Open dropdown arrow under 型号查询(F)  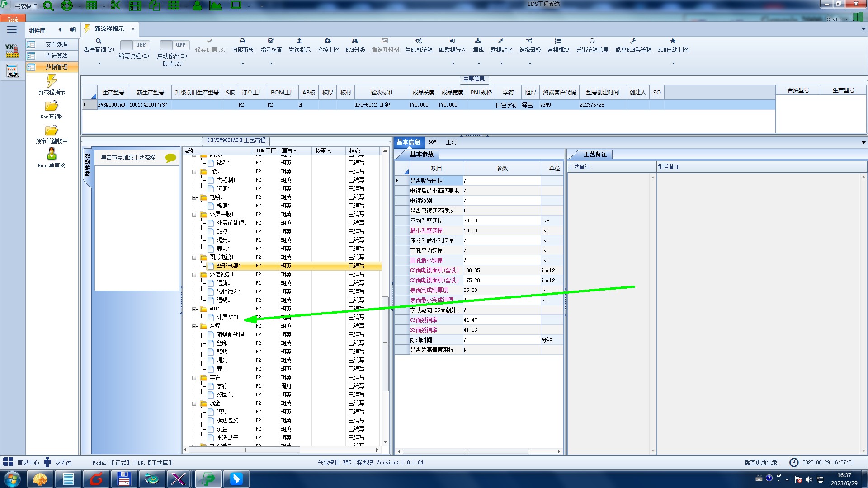(99, 63)
